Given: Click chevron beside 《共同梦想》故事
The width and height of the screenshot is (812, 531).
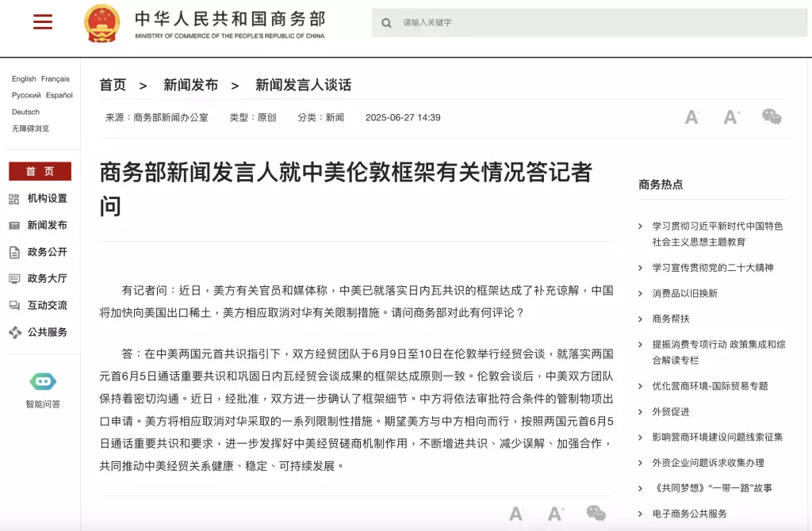Looking at the screenshot, I should [x=641, y=488].
